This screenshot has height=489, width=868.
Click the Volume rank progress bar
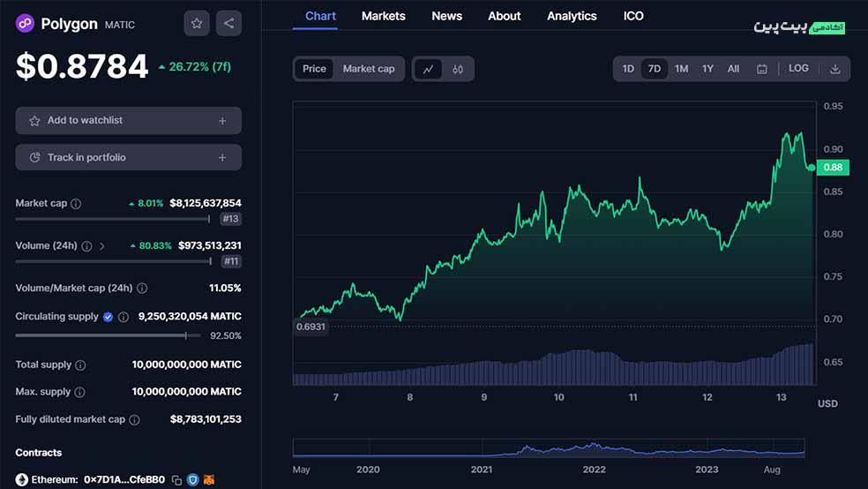click(114, 261)
